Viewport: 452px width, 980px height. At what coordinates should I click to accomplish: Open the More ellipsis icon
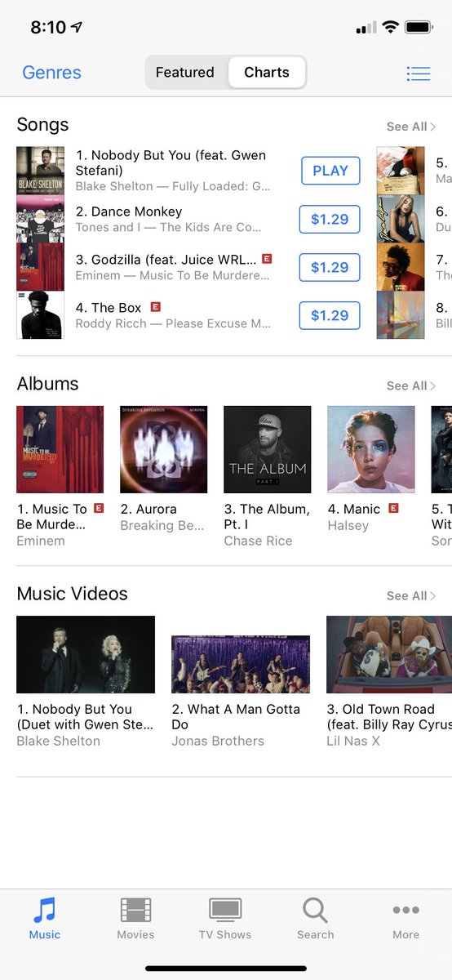tap(405, 910)
